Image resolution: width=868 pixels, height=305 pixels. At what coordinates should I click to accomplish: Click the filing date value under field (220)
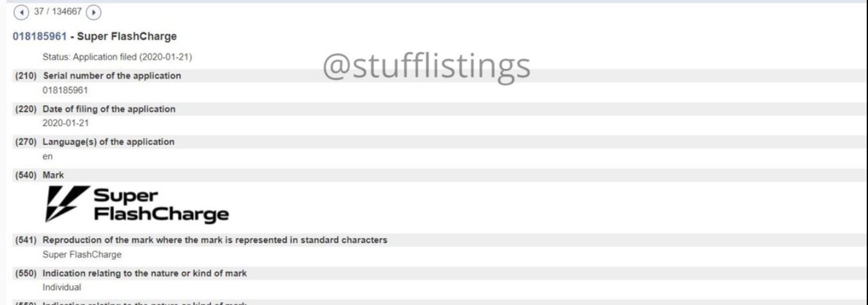click(x=61, y=123)
